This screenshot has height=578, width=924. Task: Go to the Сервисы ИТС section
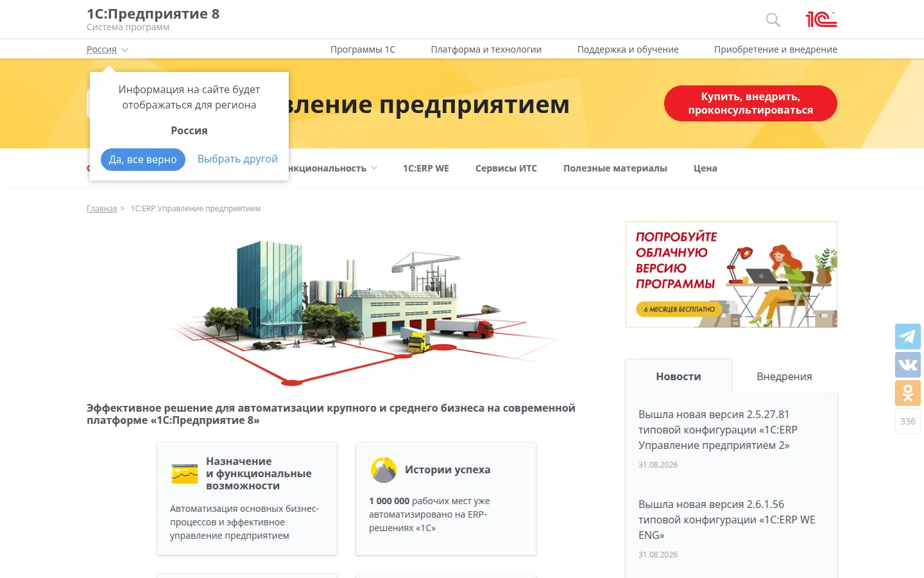point(506,168)
